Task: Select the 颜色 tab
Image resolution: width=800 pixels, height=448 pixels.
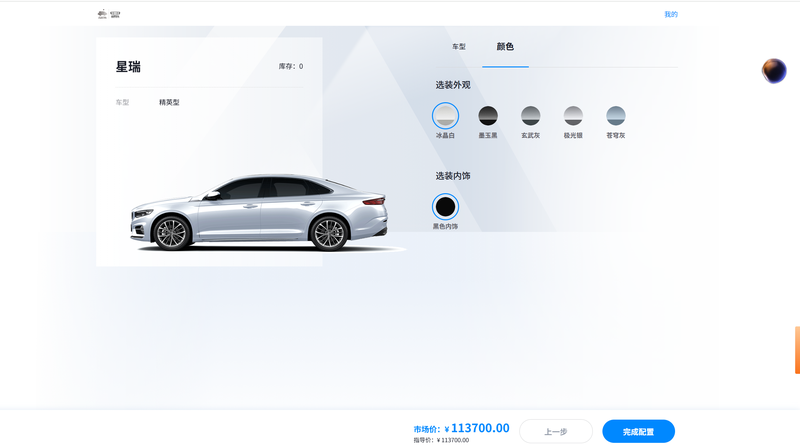Action: [x=505, y=46]
